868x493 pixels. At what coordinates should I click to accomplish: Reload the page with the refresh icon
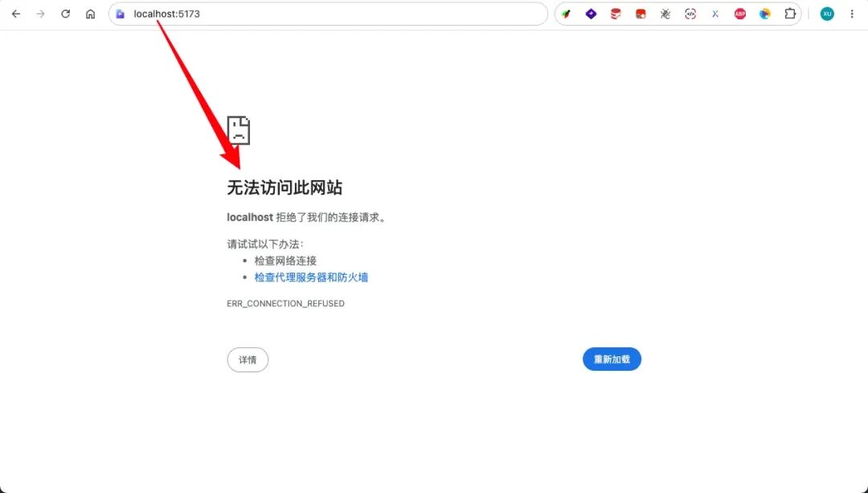pyautogui.click(x=65, y=14)
